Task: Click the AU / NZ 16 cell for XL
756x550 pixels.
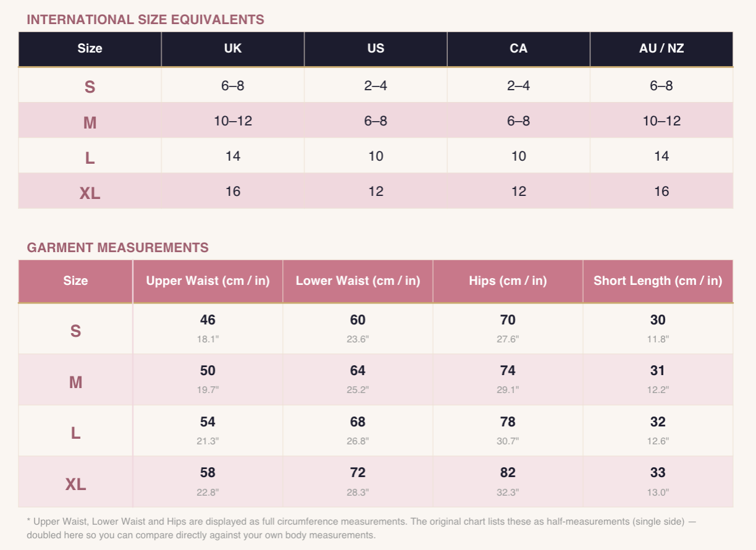Action: tap(661, 192)
